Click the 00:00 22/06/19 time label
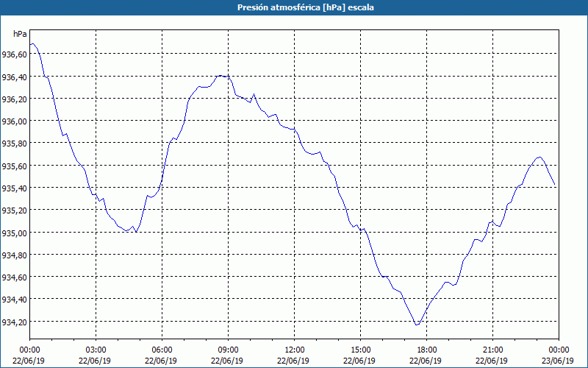Screen dimensions: 588x368 point(29,355)
